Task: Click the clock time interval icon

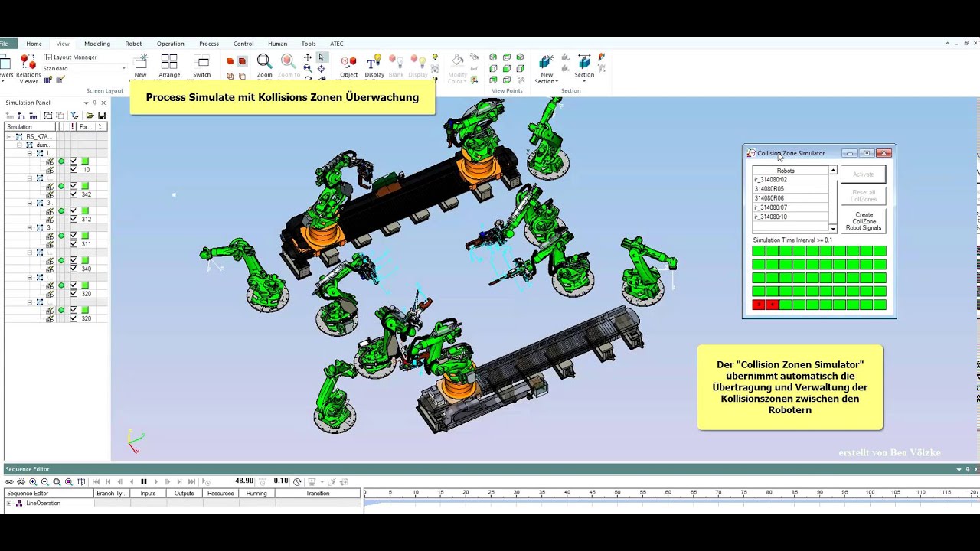Action: [x=297, y=481]
